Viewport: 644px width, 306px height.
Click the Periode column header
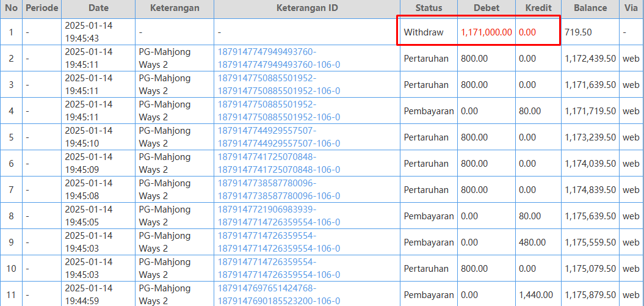tap(42, 9)
